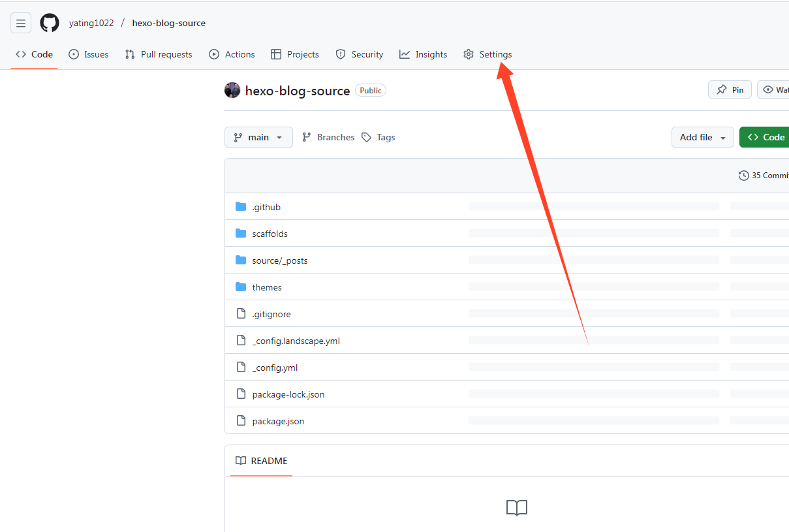This screenshot has height=532, width=789.
Task: Open the Actions tab
Action: [232, 54]
